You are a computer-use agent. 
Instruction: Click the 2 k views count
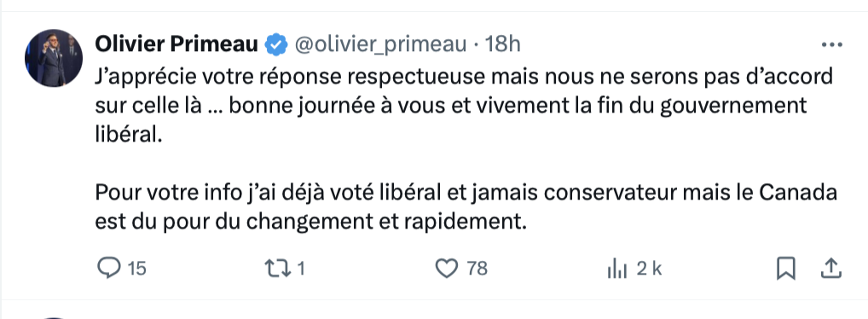pyautogui.click(x=649, y=269)
